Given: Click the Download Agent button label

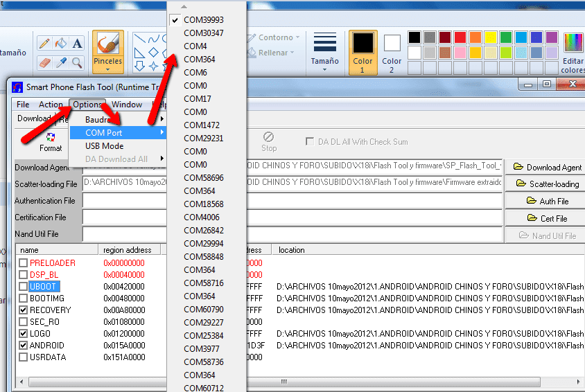Looking at the screenshot, I should click(554, 168).
